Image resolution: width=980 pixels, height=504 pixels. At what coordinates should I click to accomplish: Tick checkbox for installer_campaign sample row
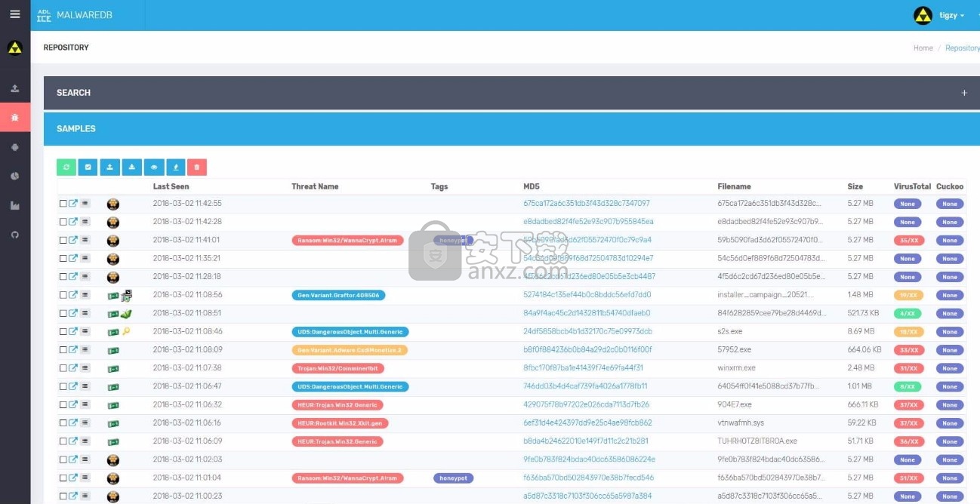(x=63, y=295)
